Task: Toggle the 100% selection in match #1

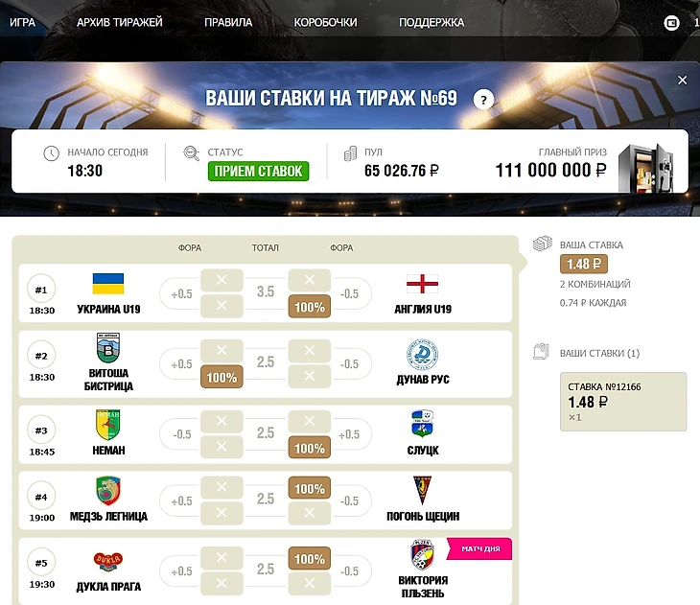Action: [x=310, y=307]
